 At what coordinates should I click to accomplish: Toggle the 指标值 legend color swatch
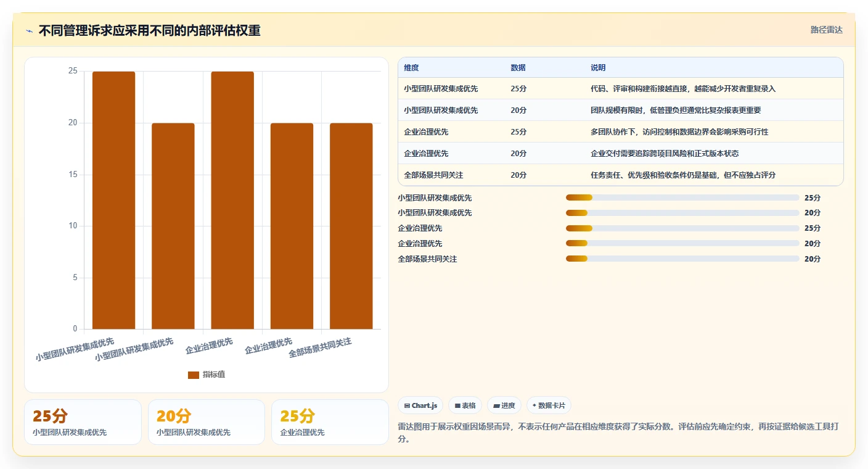(x=194, y=375)
